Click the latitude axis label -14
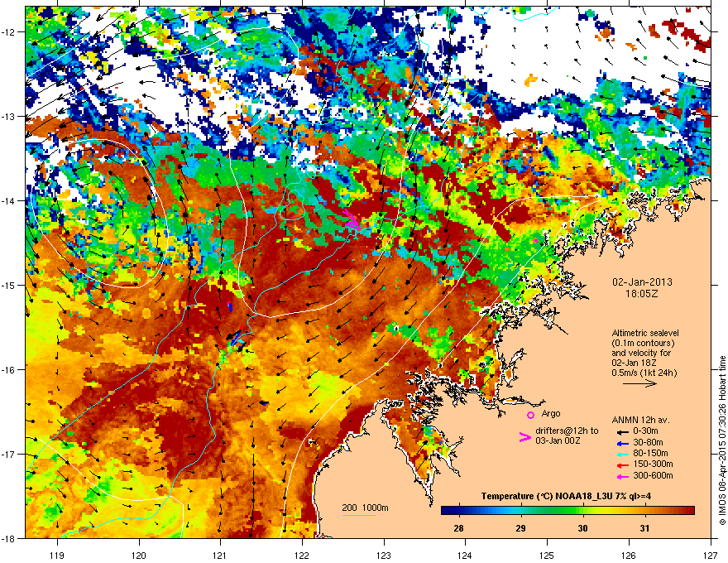 pos(8,200)
